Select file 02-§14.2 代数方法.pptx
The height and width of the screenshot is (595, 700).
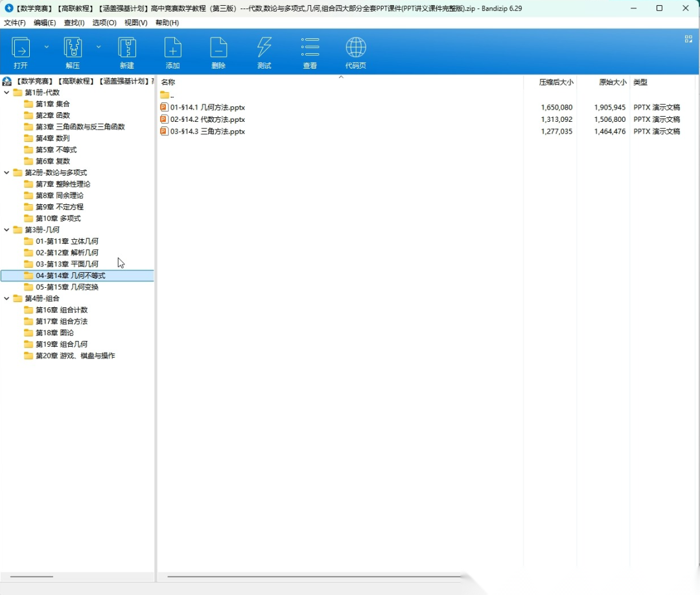click(207, 119)
